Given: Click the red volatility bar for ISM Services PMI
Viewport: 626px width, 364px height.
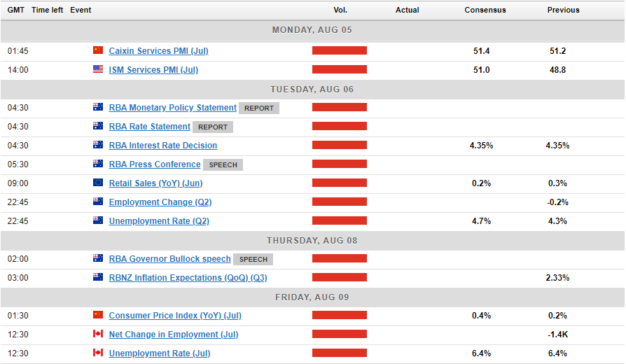Looking at the screenshot, I should [x=340, y=69].
